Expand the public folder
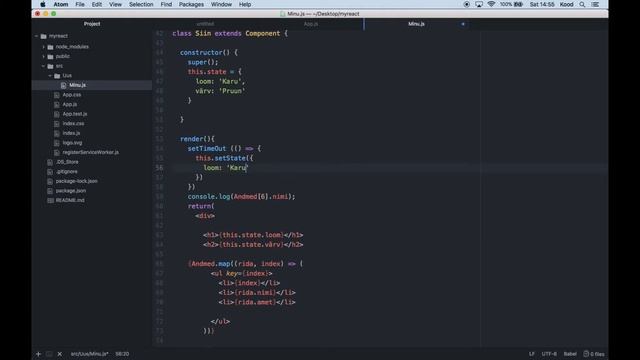Image resolution: width=640 pixels, height=360 pixels. (43, 56)
